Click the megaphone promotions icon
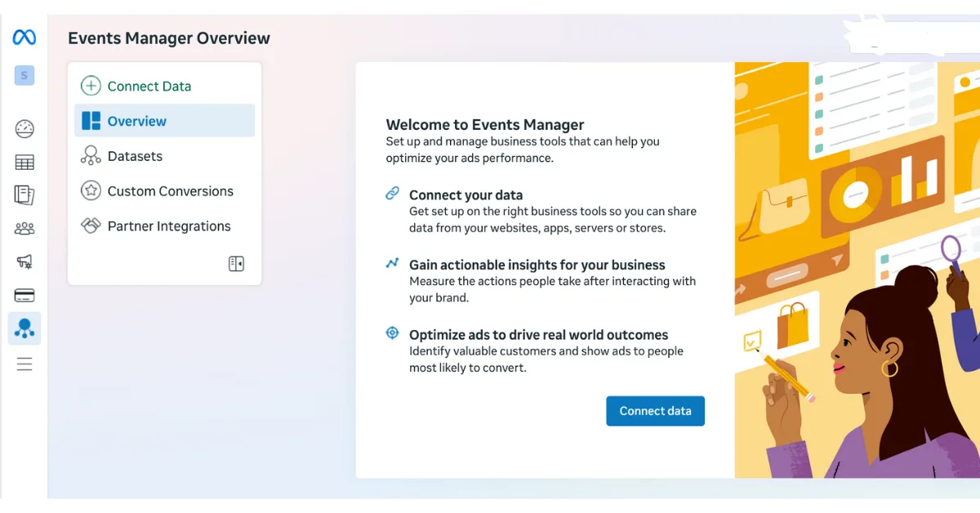 click(24, 261)
